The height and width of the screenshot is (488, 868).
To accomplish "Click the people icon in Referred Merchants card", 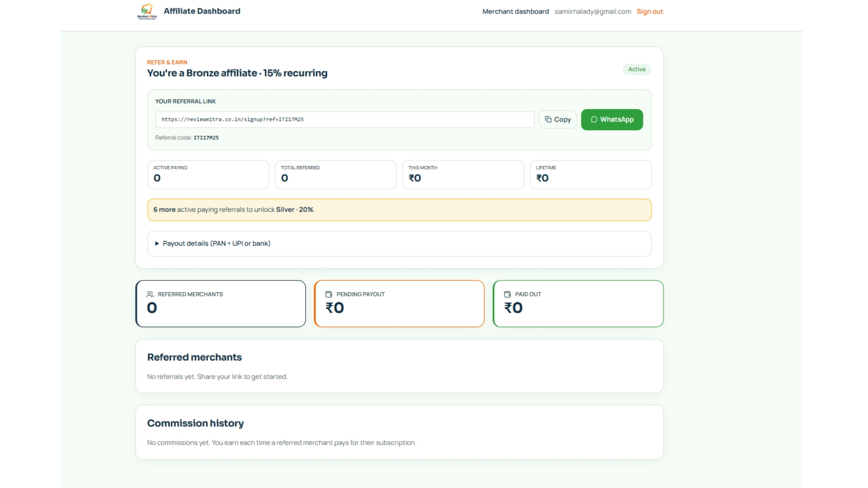I will point(150,294).
